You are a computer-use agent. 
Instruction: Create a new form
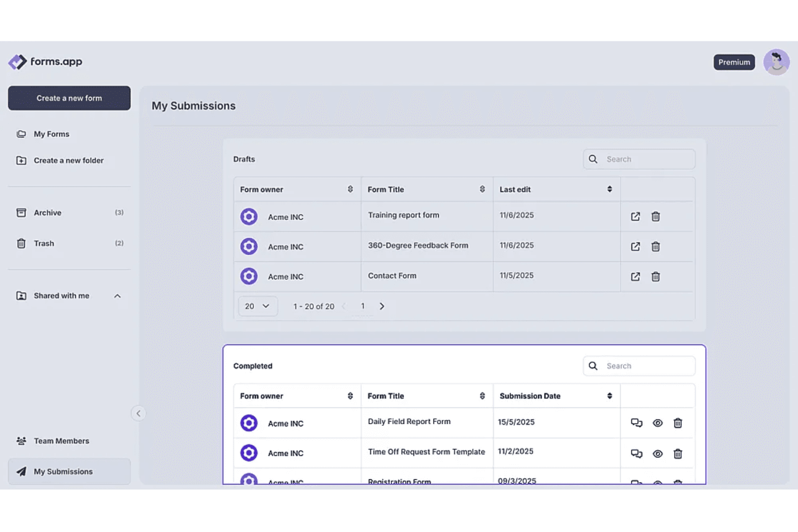(x=69, y=98)
